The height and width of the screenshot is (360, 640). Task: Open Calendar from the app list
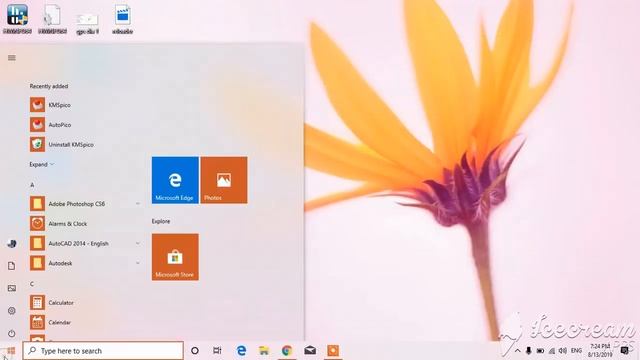point(51,322)
